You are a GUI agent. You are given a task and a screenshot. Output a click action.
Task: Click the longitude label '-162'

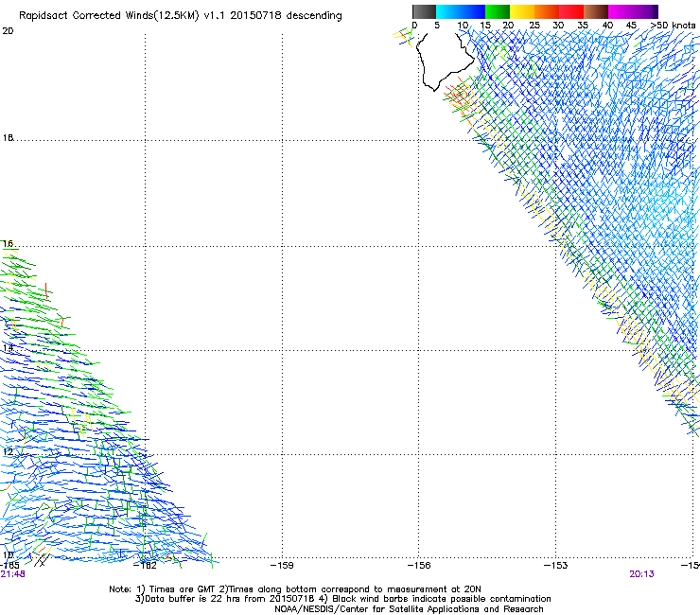click(145, 566)
